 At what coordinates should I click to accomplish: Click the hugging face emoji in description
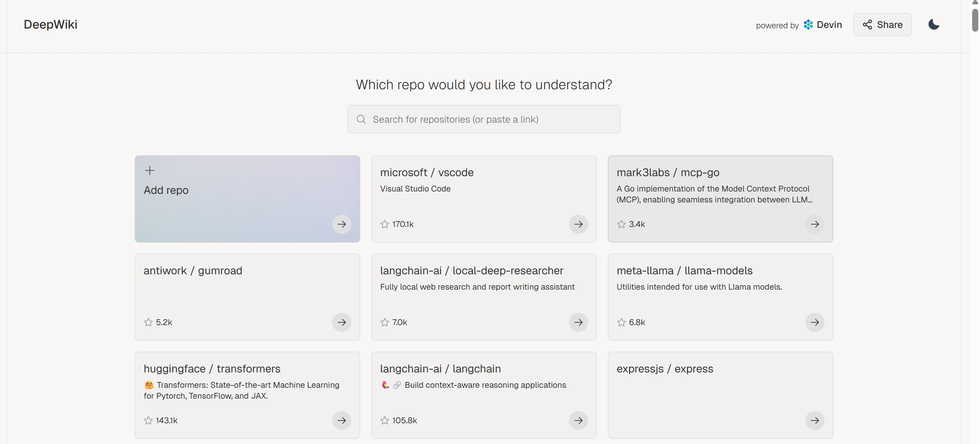pyautogui.click(x=149, y=385)
